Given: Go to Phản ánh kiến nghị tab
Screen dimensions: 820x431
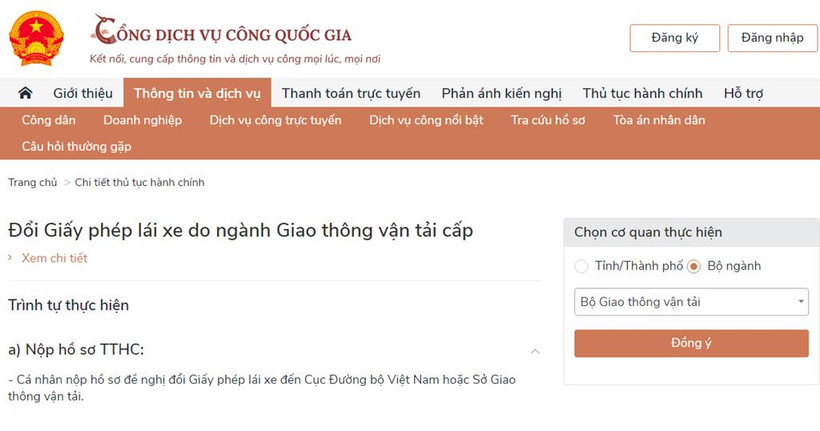Looking at the screenshot, I should tap(501, 93).
